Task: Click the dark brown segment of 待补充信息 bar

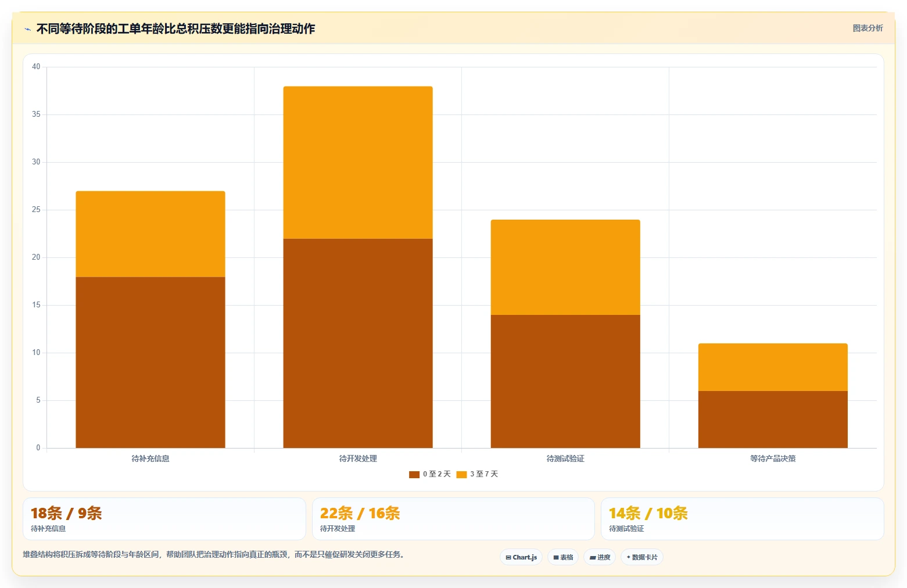Action: (x=150, y=362)
